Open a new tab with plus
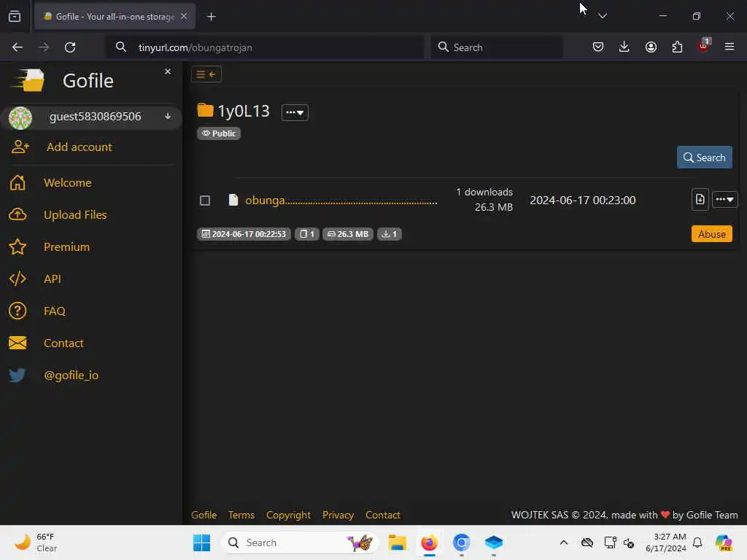This screenshot has width=747, height=560. pos(212,17)
